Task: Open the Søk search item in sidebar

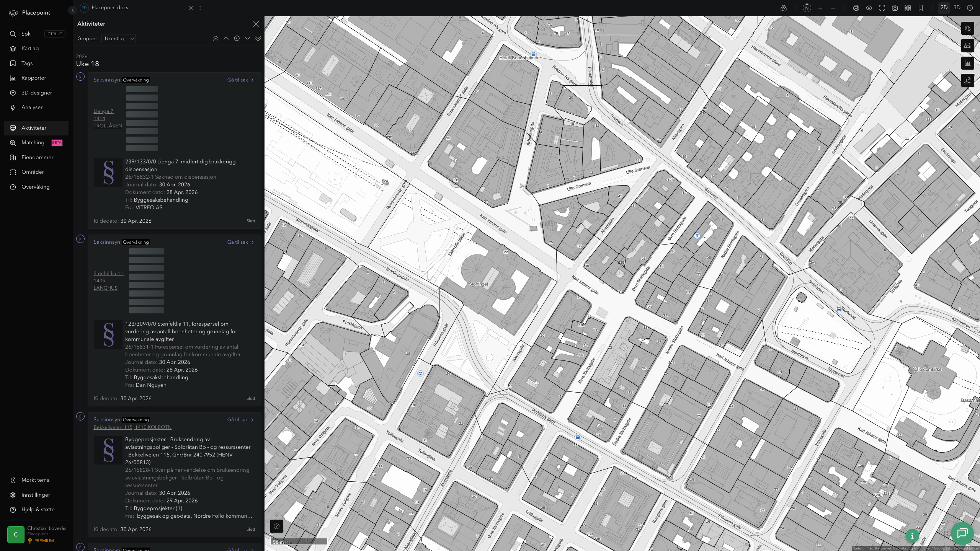Action: (x=36, y=34)
